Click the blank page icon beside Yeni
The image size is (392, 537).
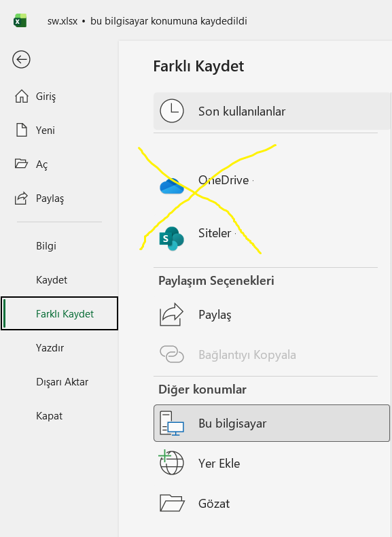22,130
